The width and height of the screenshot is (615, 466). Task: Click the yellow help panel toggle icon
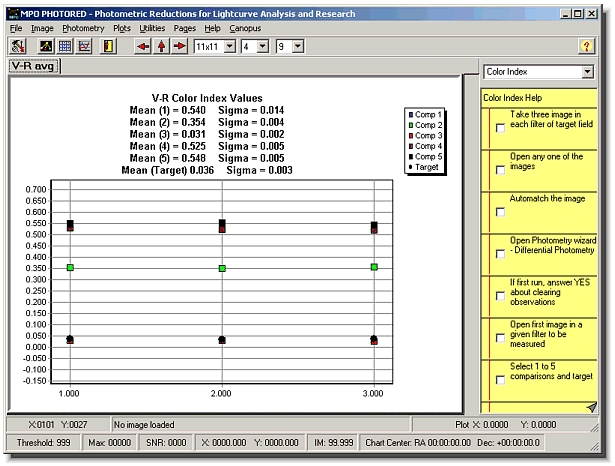tap(108, 46)
